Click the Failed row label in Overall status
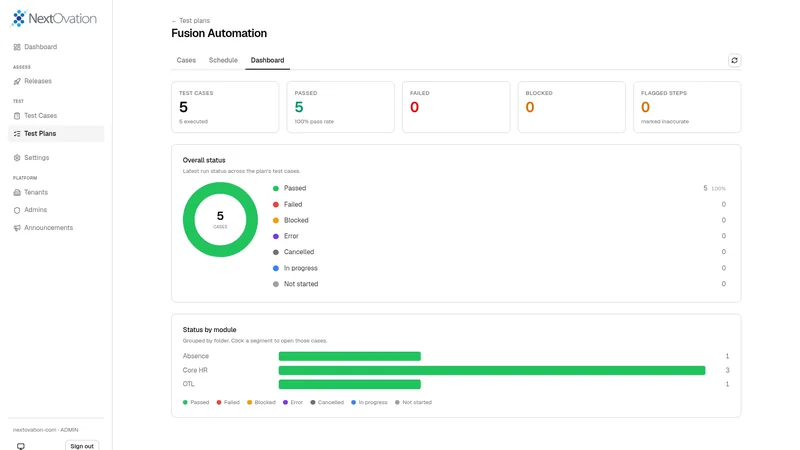800x450 pixels. pyautogui.click(x=293, y=204)
